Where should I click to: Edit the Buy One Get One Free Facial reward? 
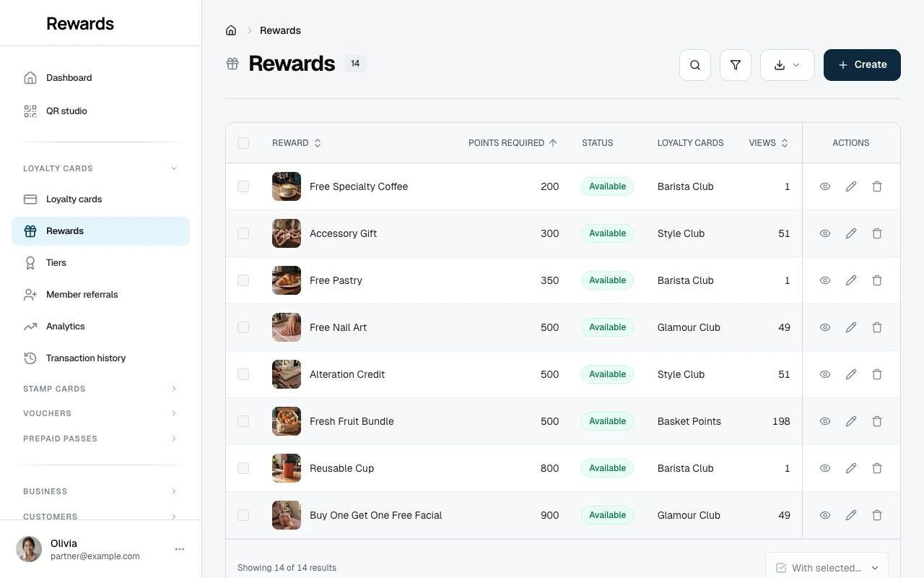pyautogui.click(x=851, y=515)
